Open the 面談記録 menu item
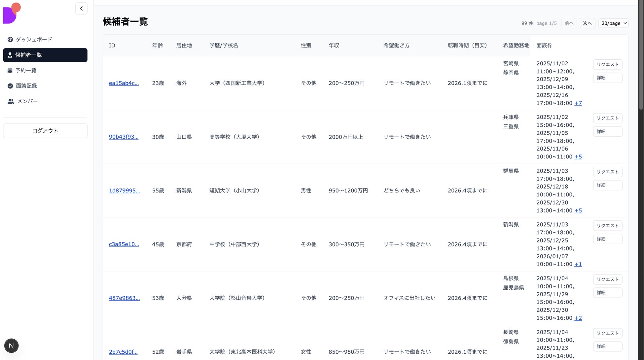This screenshot has width=644, height=360. coord(26,86)
